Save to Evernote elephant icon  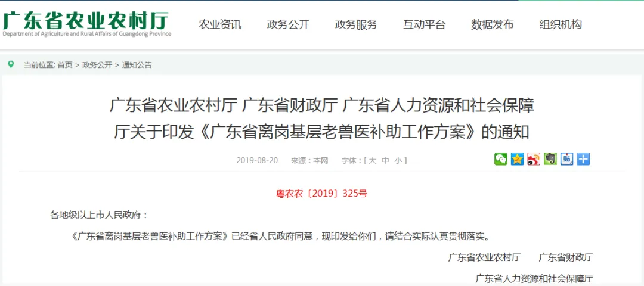pos(550,159)
